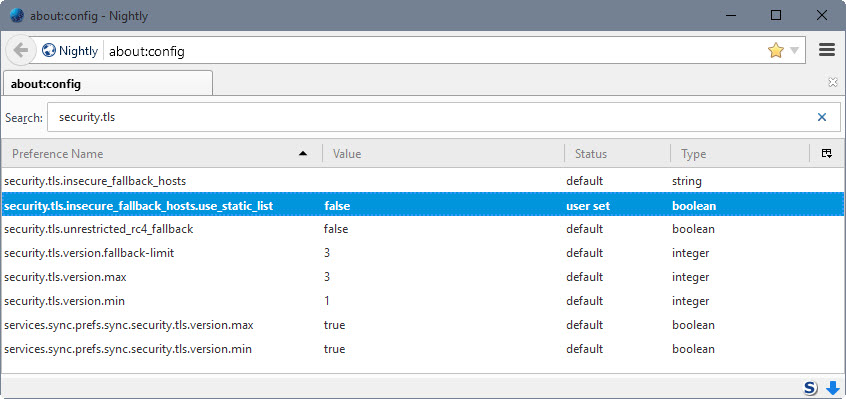Click the sort direction arrow in Preference Name
This screenshot has width=846, height=399.
[303, 154]
